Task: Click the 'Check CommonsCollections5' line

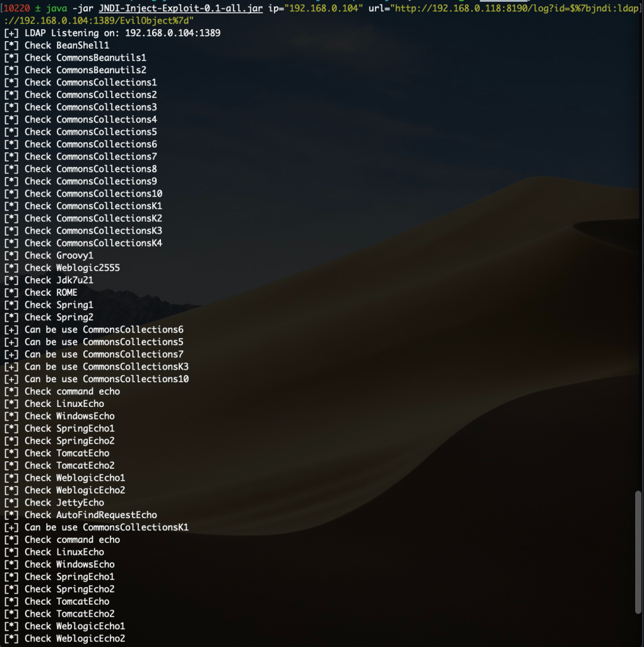Action: (x=80, y=132)
